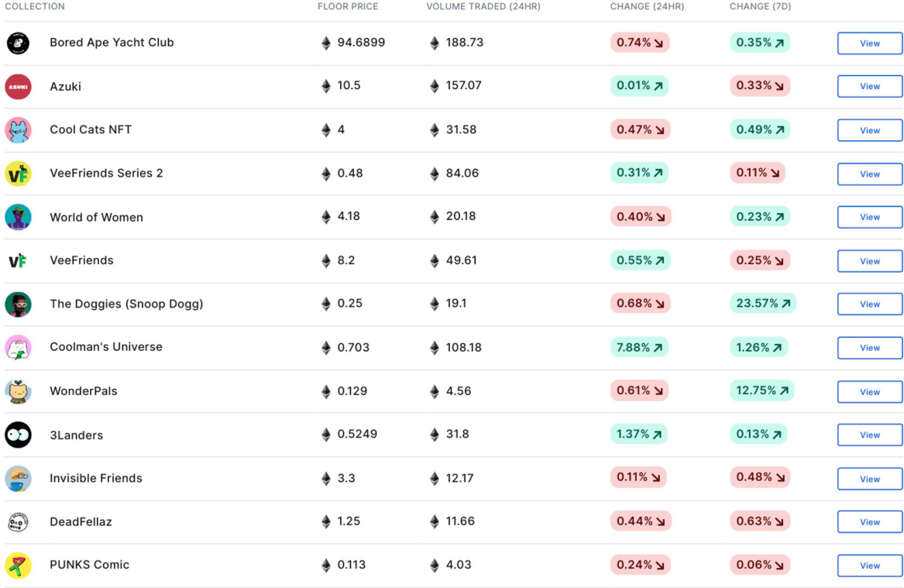Image resolution: width=904 pixels, height=588 pixels.
Task: Click the 188.73 volume traded value
Action: pyautogui.click(x=465, y=43)
